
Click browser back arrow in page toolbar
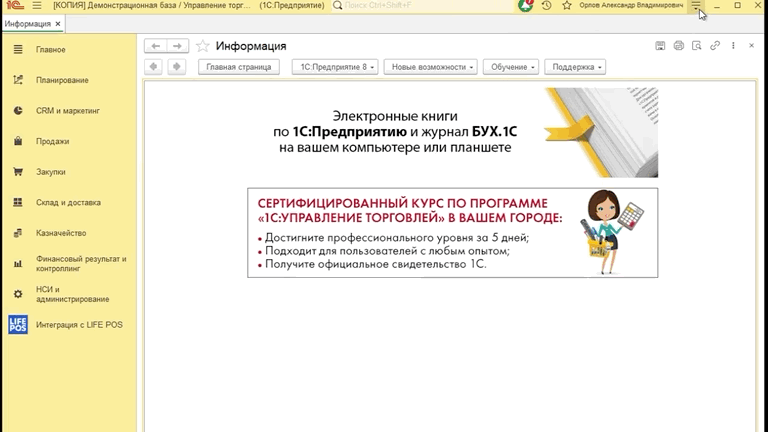tap(154, 67)
